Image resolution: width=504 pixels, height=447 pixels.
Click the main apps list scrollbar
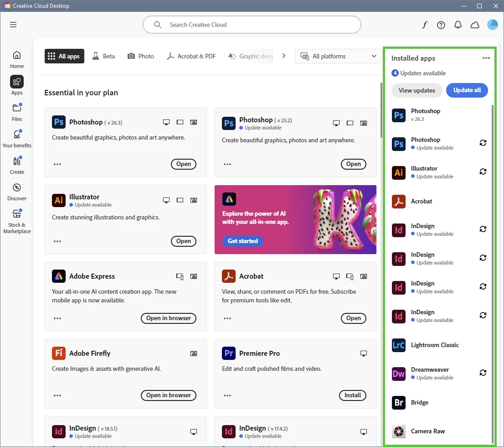(x=381, y=110)
